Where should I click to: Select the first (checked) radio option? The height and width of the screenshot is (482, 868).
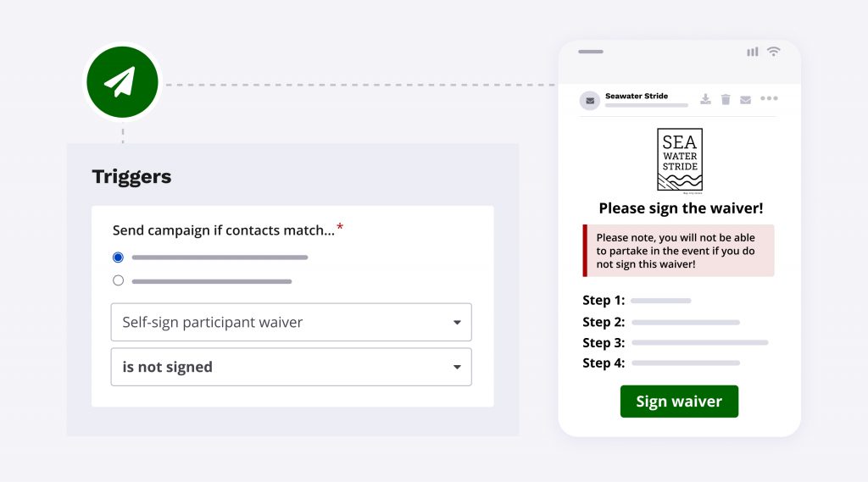point(118,257)
